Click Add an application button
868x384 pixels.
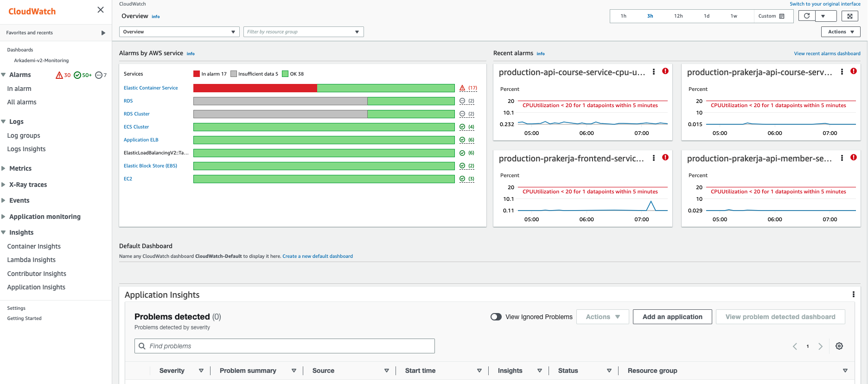[x=672, y=317]
